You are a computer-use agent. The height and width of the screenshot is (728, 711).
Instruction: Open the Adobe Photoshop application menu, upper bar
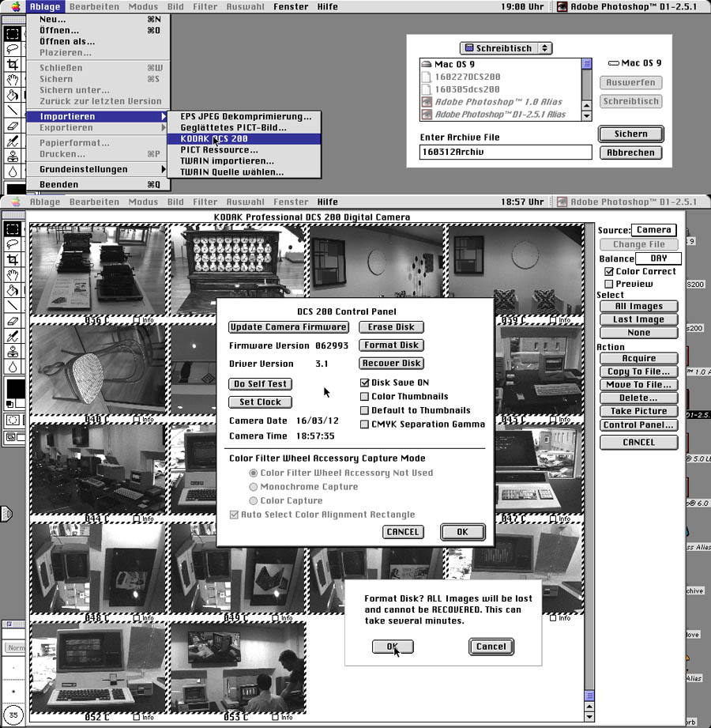click(627, 6)
